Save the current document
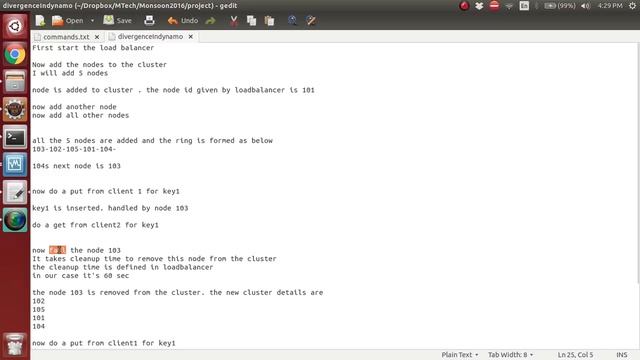Image resolution: width=640 pixels, height=360 pixels. 118,20
